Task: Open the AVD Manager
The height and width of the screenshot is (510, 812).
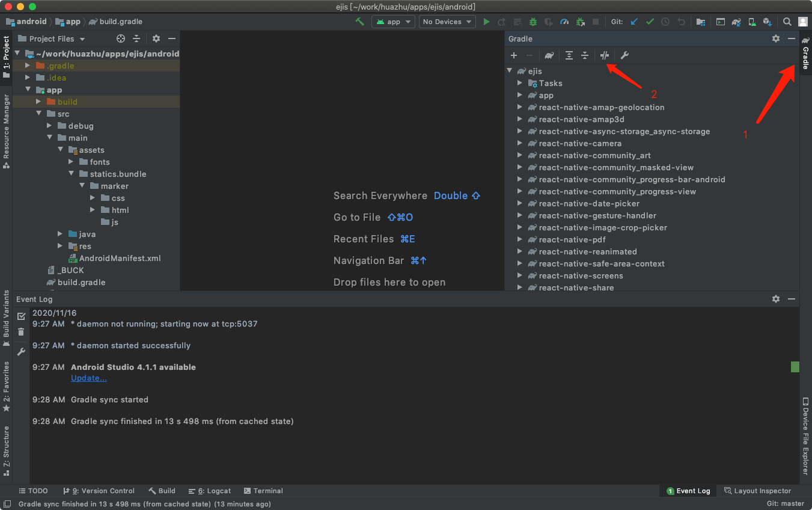Action: click(751, 22)
